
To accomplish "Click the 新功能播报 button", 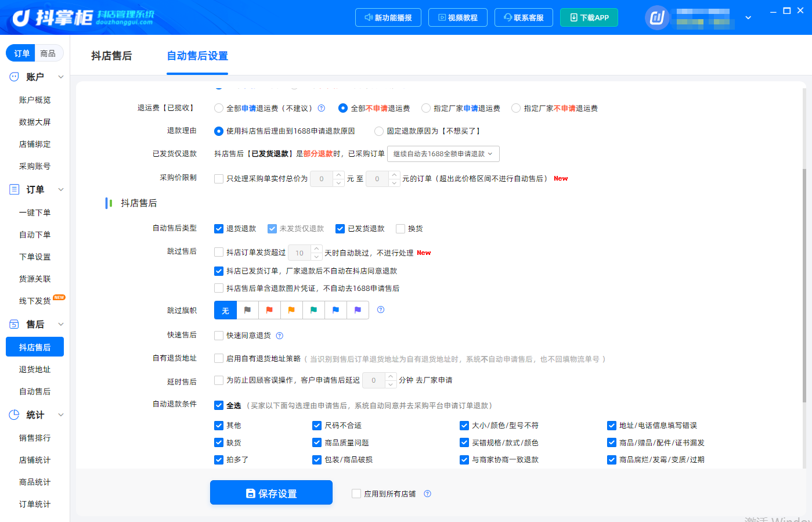I will coord(388,17).
